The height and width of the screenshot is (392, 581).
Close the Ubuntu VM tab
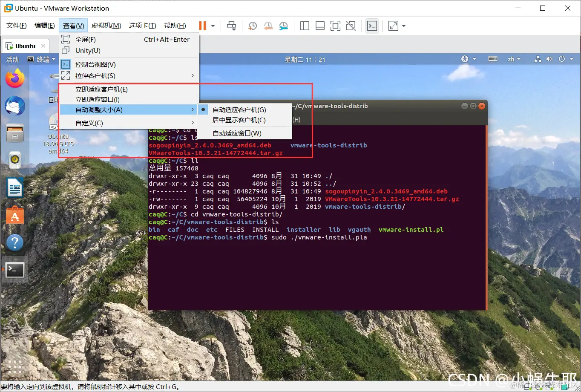point(43,46)
